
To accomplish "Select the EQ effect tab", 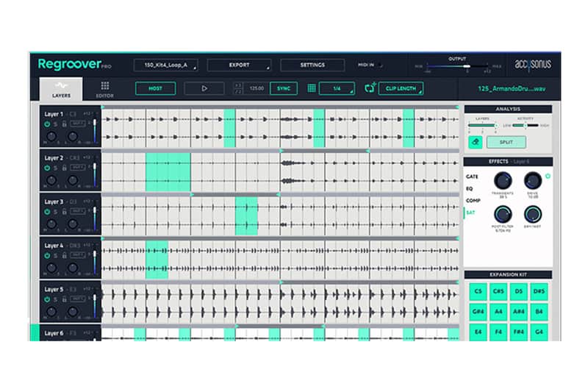I will pyautogui.click(x=470, y=189).
